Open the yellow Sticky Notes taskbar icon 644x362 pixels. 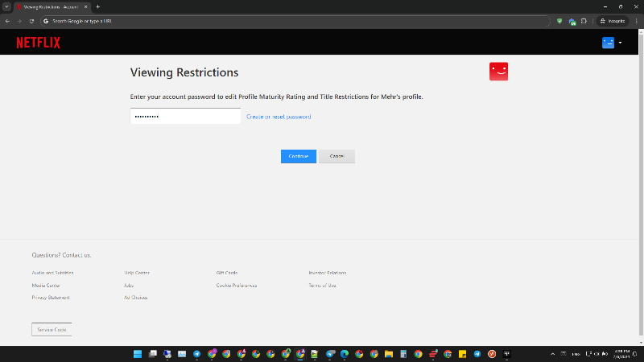click(x=462, y=354)
